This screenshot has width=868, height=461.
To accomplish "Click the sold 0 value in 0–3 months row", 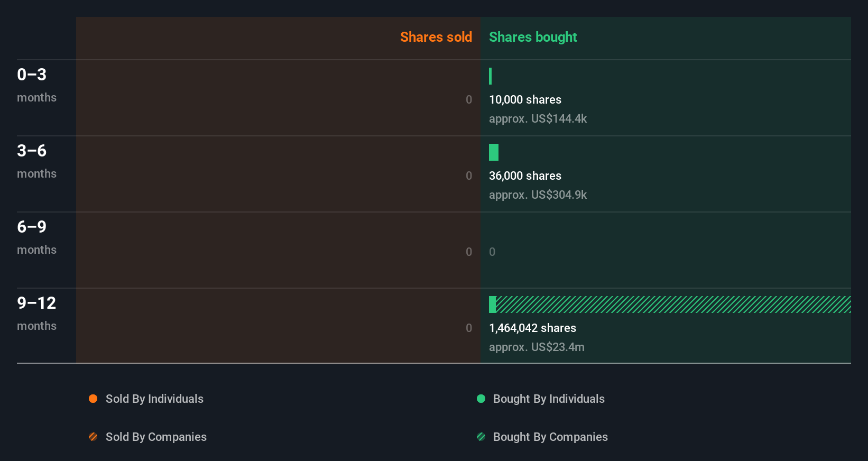I will point(469,99).
